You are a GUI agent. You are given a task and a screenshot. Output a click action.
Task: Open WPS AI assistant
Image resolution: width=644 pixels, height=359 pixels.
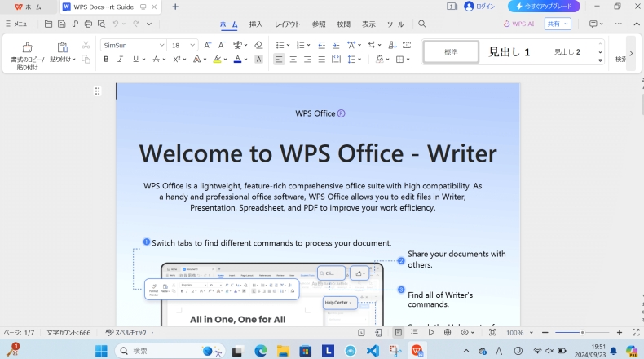pyautogui.click(x=518, y=24)
